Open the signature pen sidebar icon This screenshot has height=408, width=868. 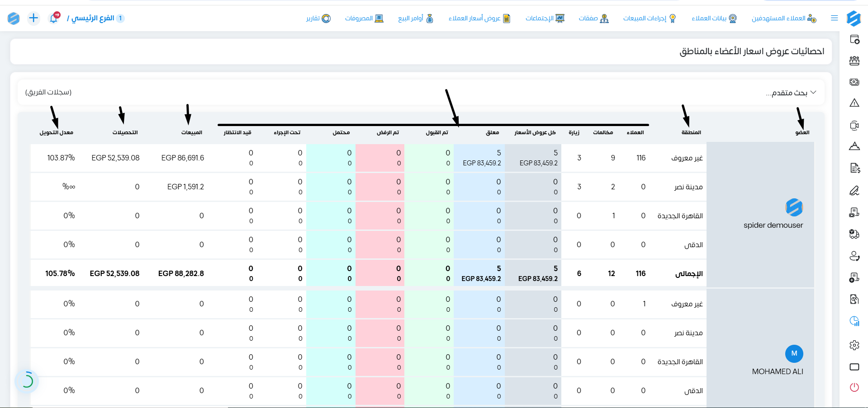tap(854, 191)
